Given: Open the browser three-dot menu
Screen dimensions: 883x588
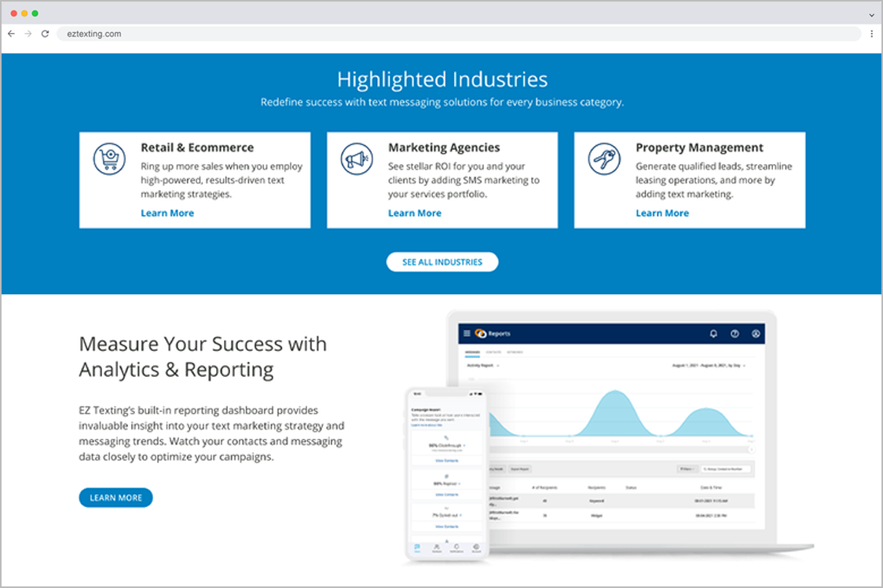Looking at the screenshot, I should 872,34.
